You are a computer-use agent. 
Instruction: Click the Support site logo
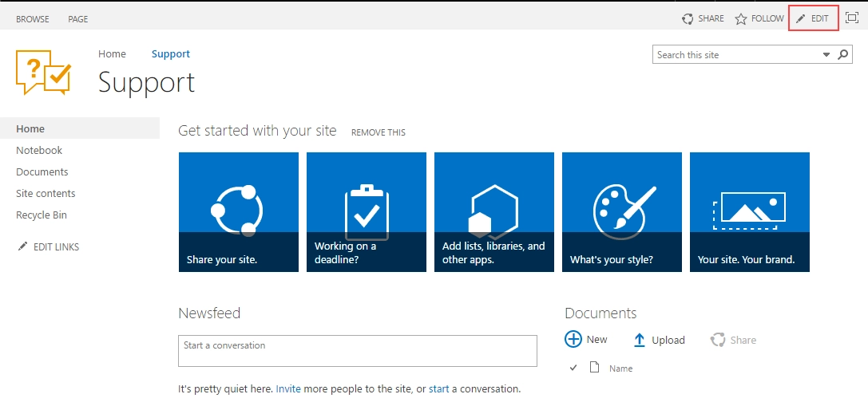coord(44,73)
